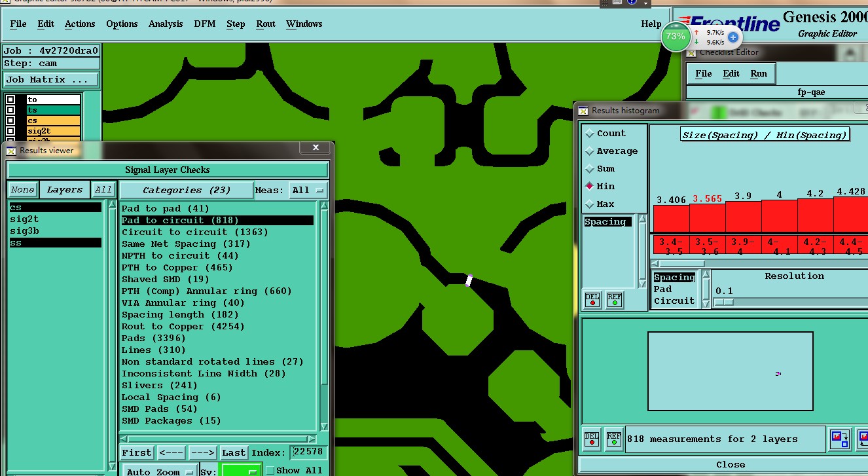Viewport: 868px width, 476px height.
Task: Open the Run menu in Checklist Editor
Action: click(x=759, y=74)
